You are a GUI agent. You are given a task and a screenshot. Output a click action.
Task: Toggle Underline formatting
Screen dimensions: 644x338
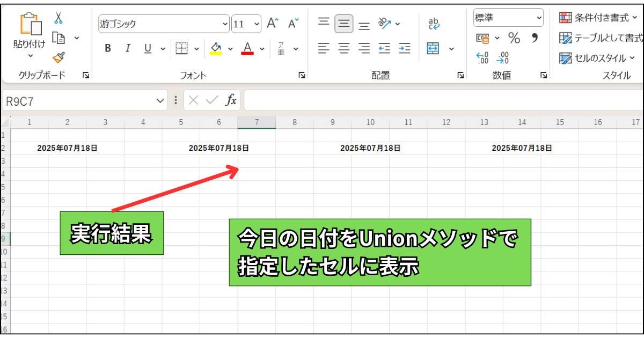coord(148,48)
